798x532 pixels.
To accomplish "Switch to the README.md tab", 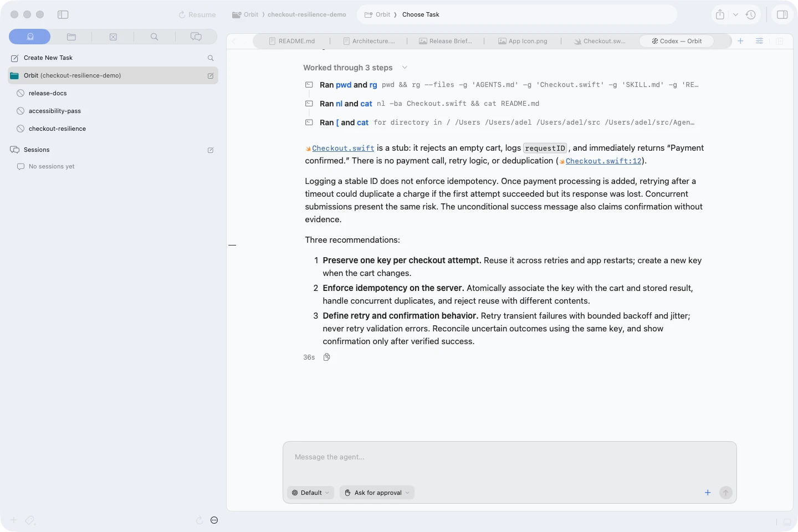I will (292, 41).
